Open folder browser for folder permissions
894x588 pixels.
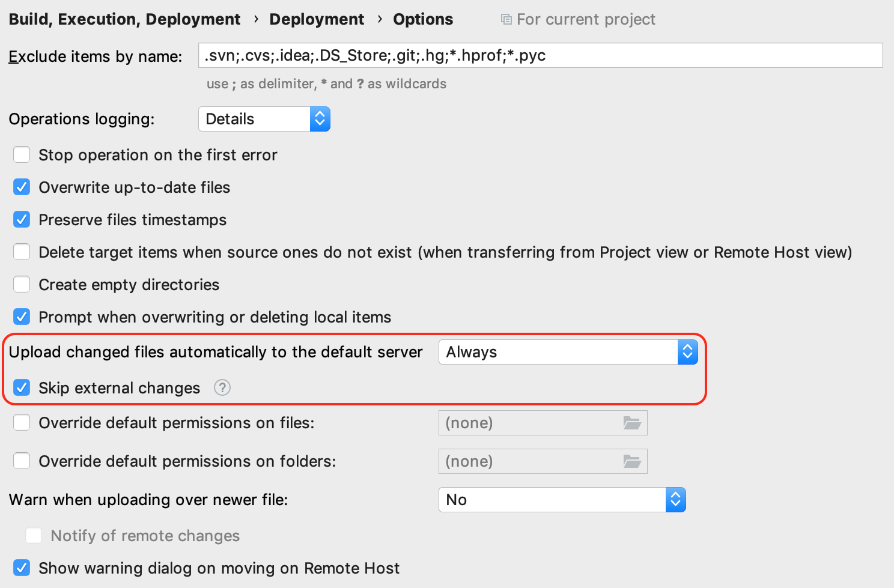pos(632,461)
